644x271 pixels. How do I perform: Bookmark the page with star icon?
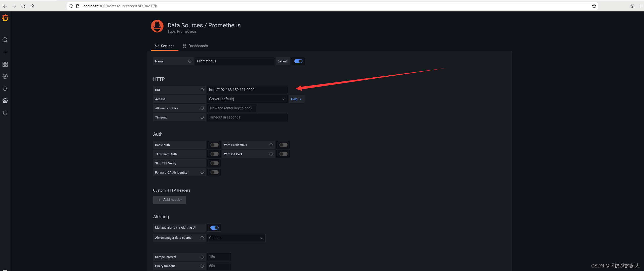(x=594, y=6)
